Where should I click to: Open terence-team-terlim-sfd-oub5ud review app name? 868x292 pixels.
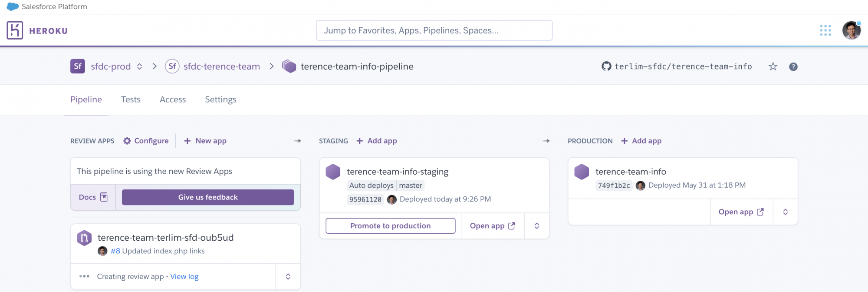(x=166, y=238)
